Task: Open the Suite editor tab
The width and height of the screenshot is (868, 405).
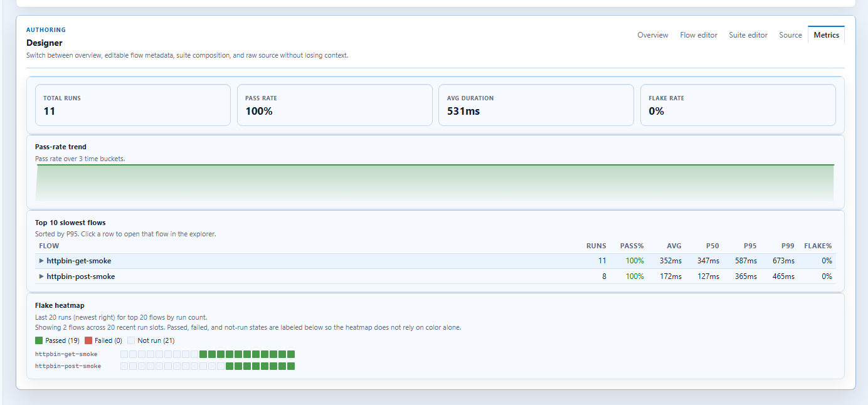Action: click(748, 35)
